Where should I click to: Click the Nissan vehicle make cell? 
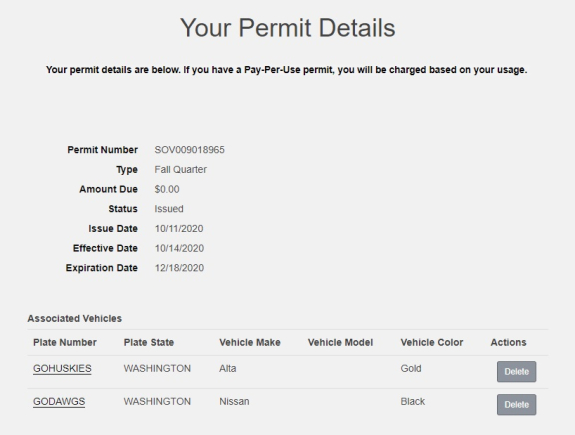pos(234,401)
